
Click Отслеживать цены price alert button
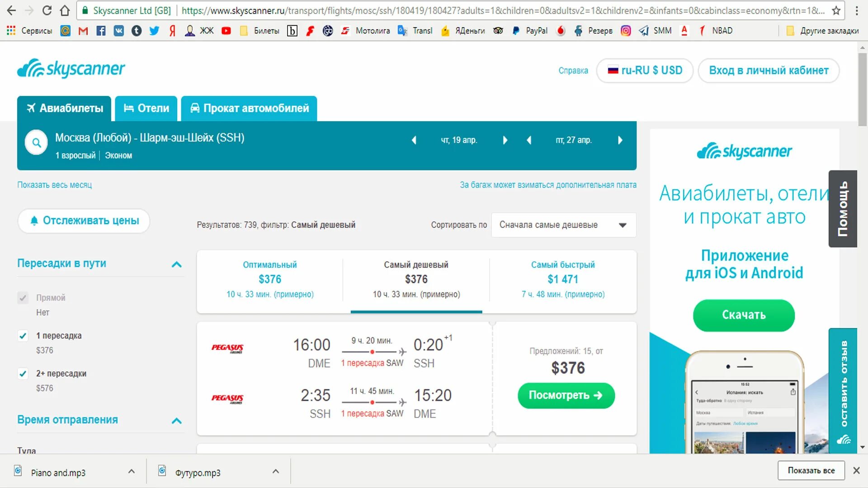pyautogui.click(x=84, y=221)
